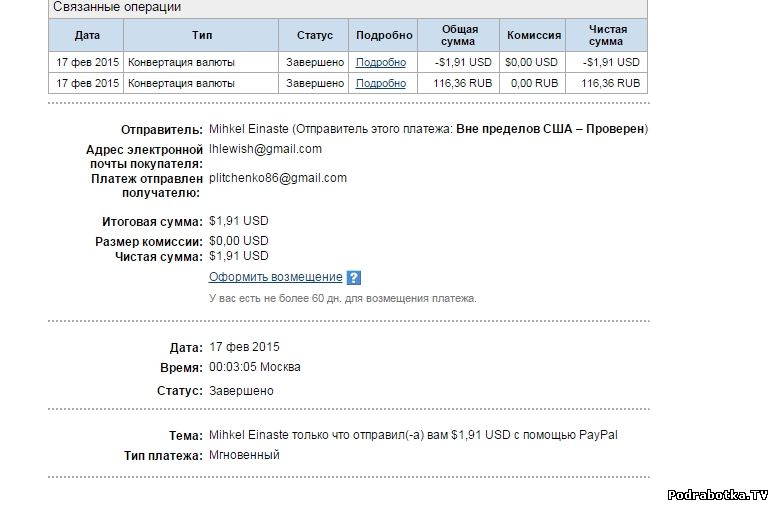Click the Чистая сумма column header
Screen dimensions: 773x505
[x=607, y=35]
